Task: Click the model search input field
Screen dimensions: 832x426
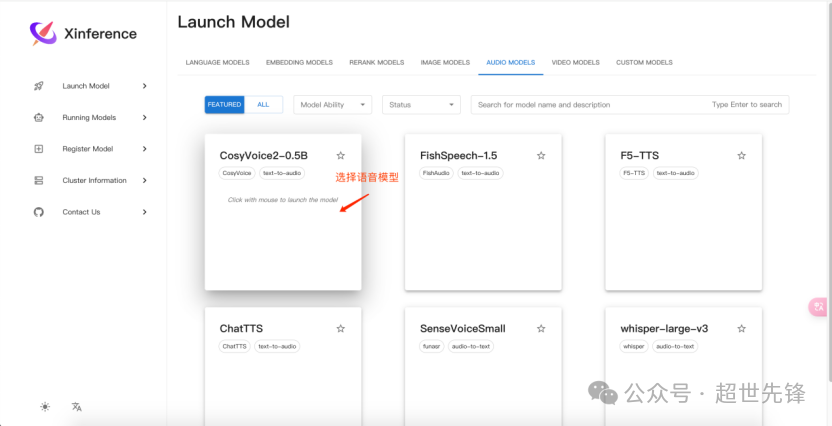Action: coord(630,105)
